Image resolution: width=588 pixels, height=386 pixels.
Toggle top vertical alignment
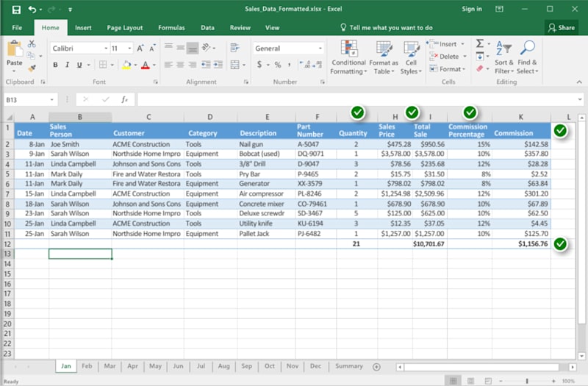(x=168, y=46)
